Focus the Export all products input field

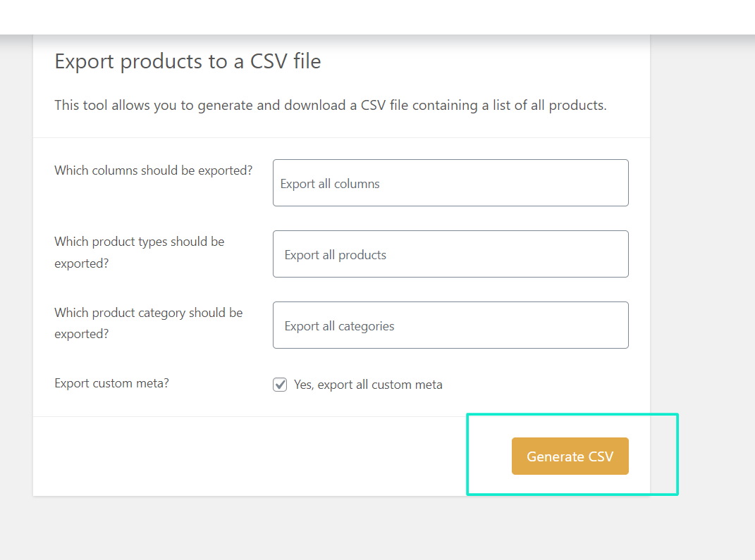(x=450, y=254)
